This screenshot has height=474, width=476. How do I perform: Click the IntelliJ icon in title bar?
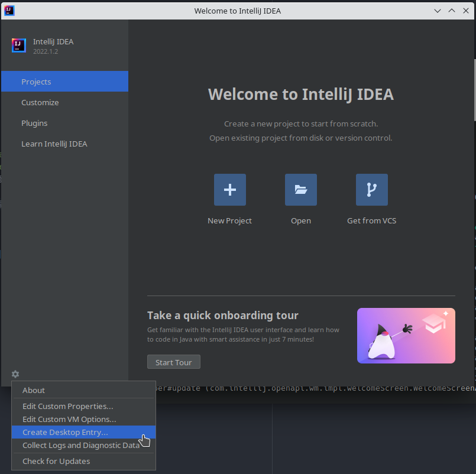(x=9, y=11)
